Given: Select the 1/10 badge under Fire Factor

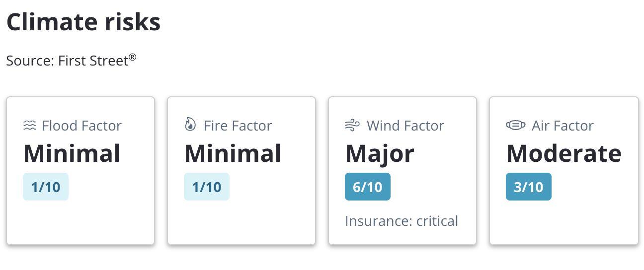Looking at the screenshot, I should [x=207, y=187].
